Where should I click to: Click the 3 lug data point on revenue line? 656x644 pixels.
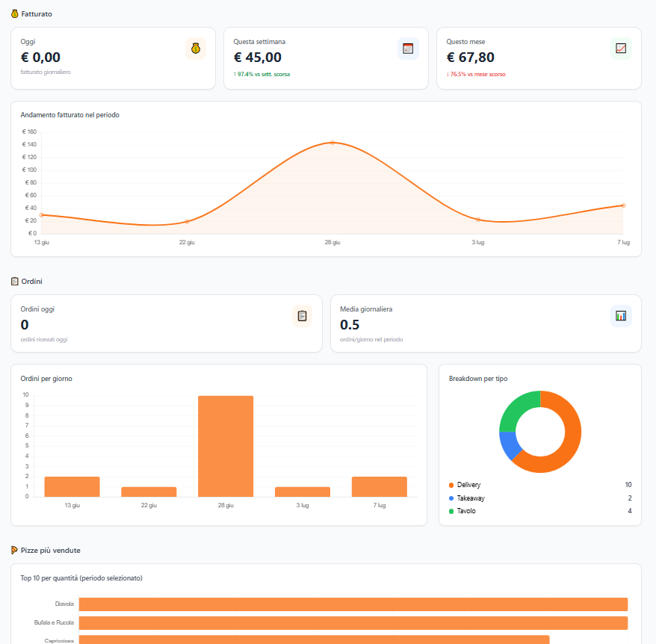point(478,220)
